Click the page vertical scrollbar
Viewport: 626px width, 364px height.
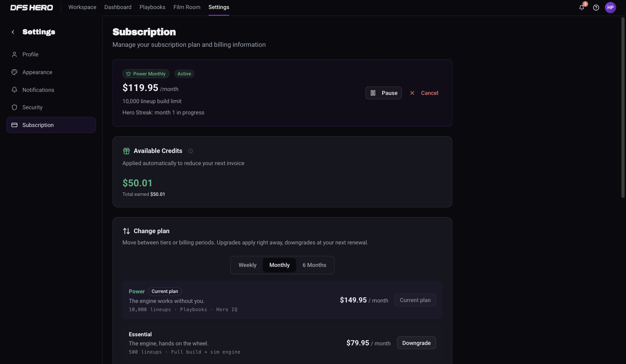[x=623, y=107]
